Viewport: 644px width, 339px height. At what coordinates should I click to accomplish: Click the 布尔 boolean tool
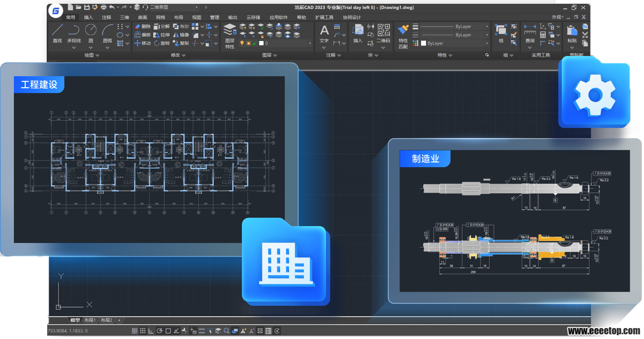pos(181,27)
